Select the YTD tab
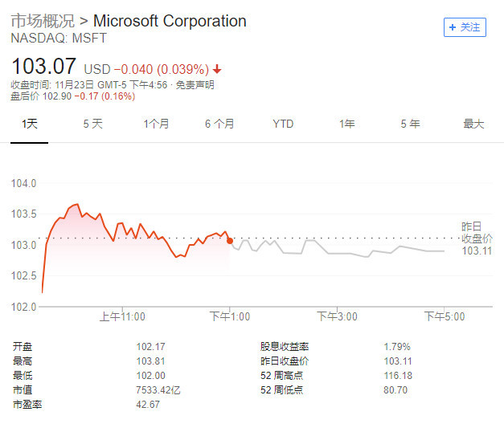The height and width of the screenshot is (432, 504). coord(283,124)
